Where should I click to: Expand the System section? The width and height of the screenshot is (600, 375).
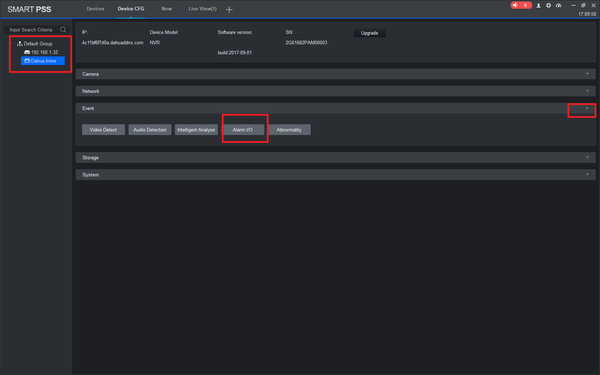tap(336, 175)
